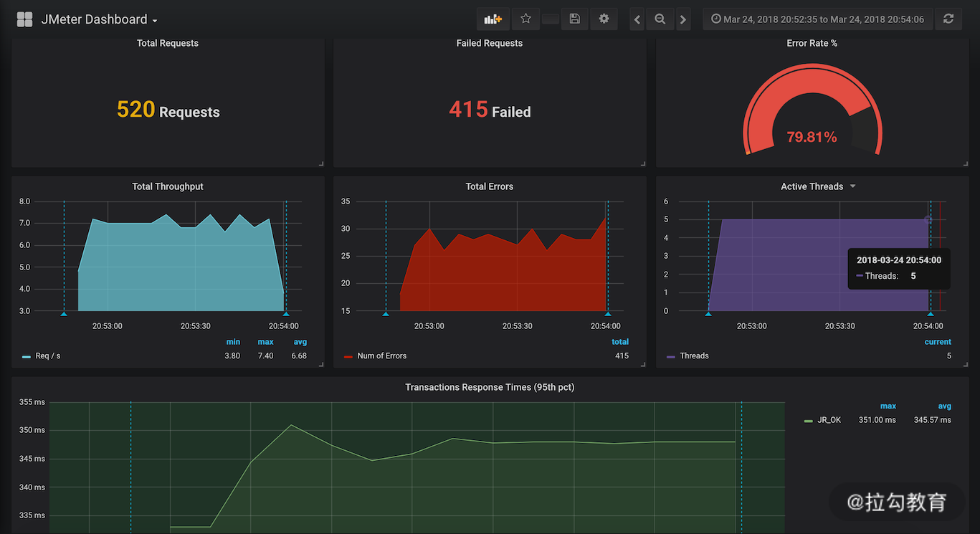Toggle the Num of Errors legend series
The image size is (980, 534).
coord(382,356)
